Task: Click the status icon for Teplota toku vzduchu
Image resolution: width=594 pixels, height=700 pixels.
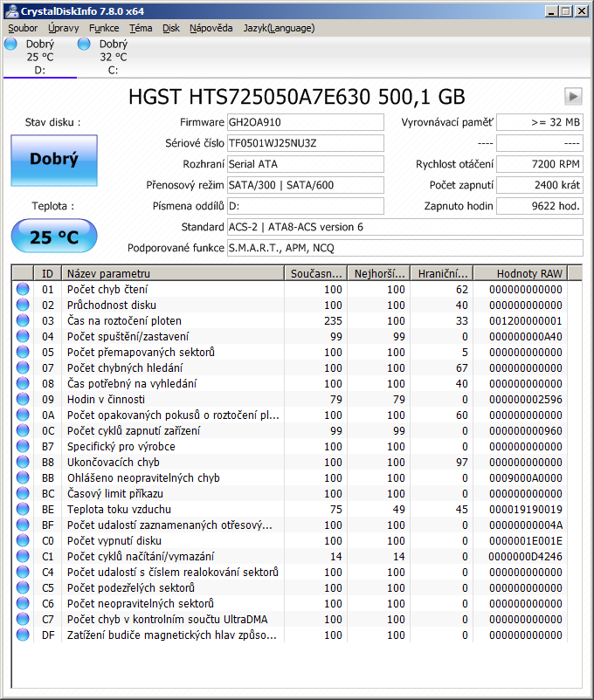Action: pyautogui.click(x=23, y=509)
